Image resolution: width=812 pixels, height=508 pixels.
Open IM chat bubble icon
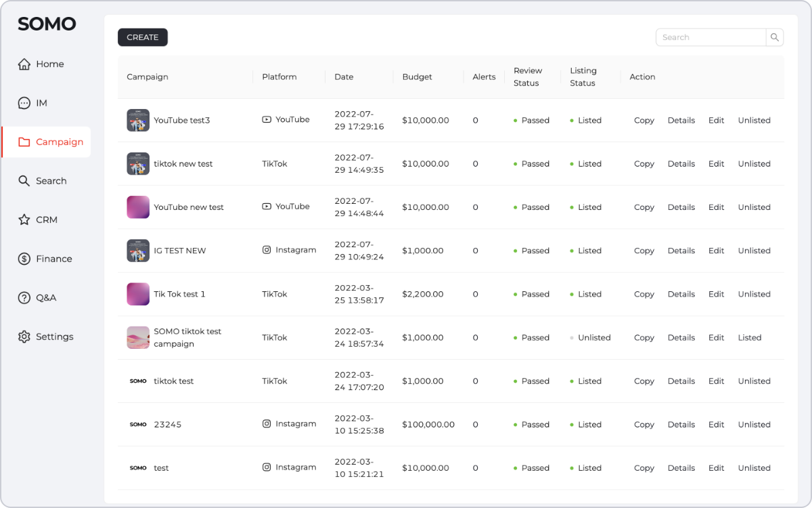point(24,103)
